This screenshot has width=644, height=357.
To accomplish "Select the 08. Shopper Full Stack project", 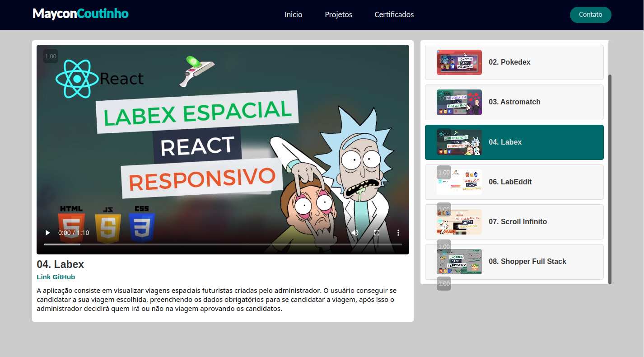I will point(514,261).
